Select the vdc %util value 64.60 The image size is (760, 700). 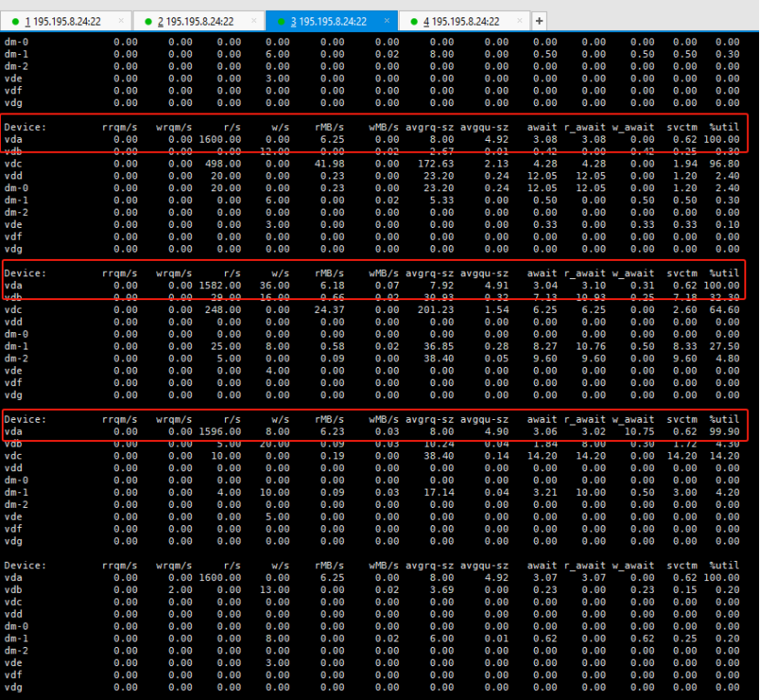tap(724, 309)
